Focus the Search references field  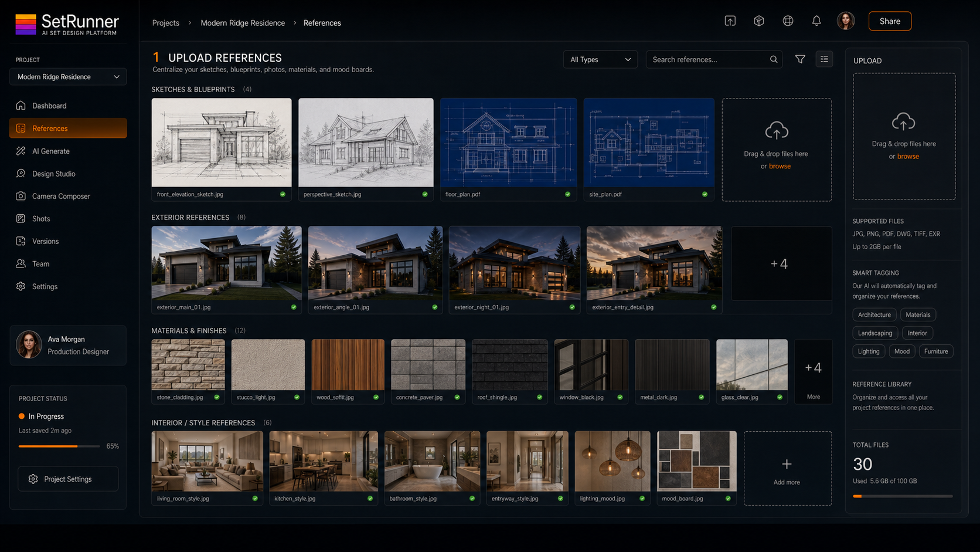point(714,59)
